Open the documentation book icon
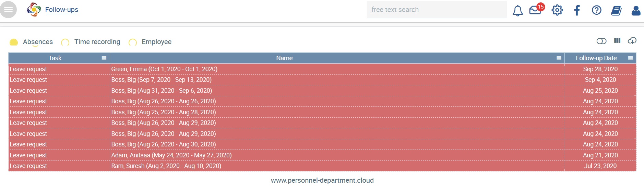Viewport: 644px width, 195px height. (x=616, y=11)
